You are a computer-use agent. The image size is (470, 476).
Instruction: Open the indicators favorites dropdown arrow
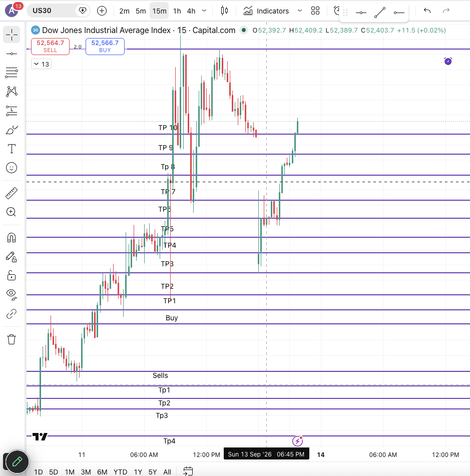point(300,11)
